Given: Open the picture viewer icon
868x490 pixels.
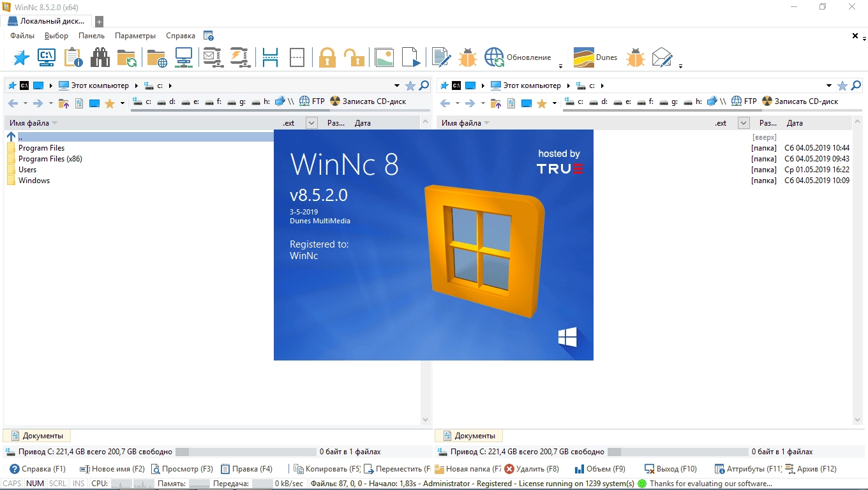Looking at the screenshot, I should click(384, 57).
